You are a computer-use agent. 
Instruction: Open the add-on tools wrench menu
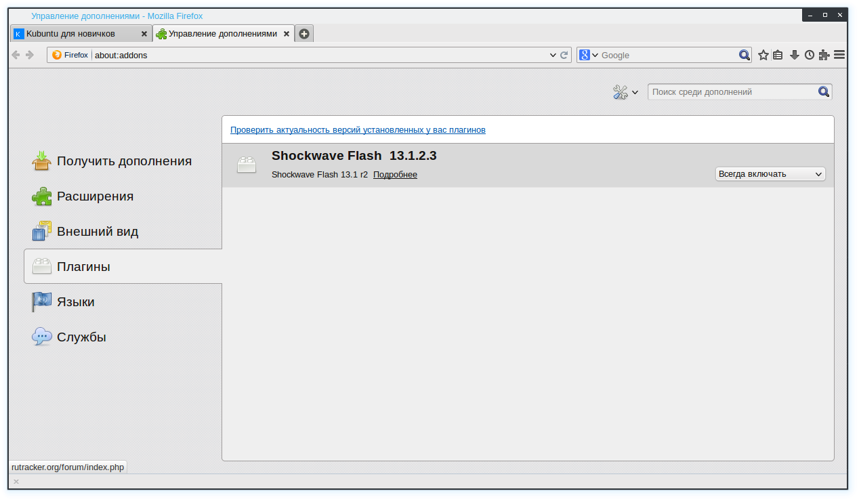(625, 92)
